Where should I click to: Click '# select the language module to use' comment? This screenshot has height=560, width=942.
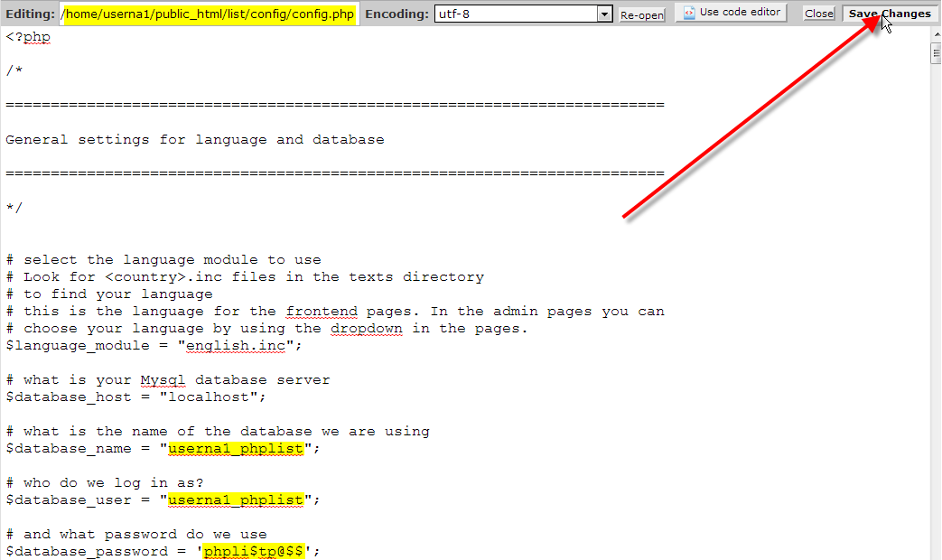pyautogui.click(x=163, y=260)
